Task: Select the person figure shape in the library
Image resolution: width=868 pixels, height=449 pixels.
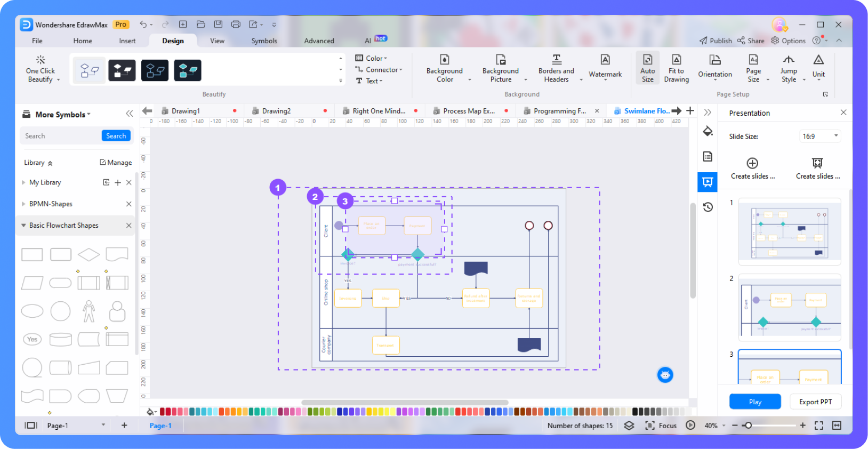Action: (89, 311)
